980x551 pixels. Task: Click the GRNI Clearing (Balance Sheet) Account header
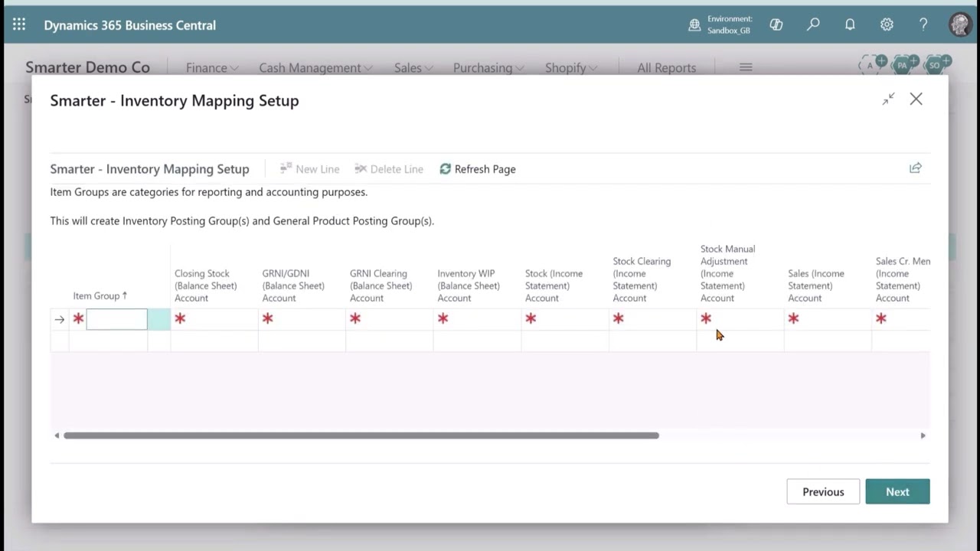[x=381, y=285]
